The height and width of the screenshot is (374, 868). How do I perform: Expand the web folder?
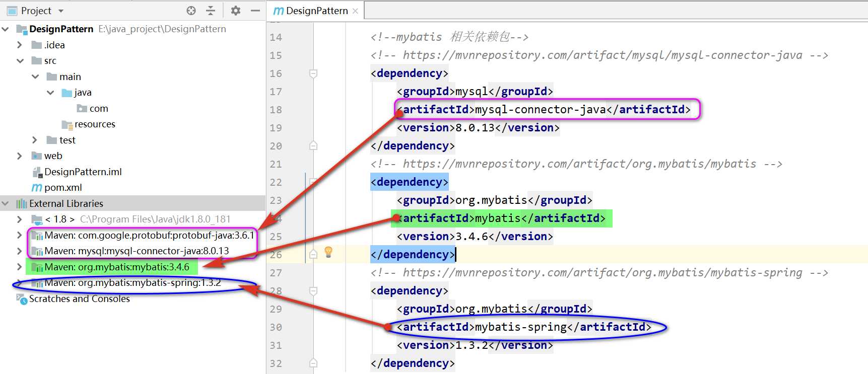(20, 156)
